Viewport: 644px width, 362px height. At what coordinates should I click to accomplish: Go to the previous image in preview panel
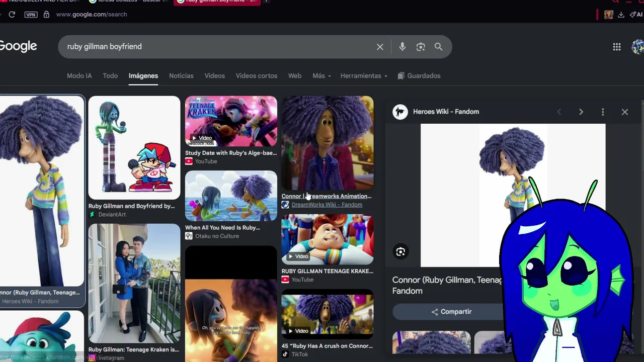point(559,112)
